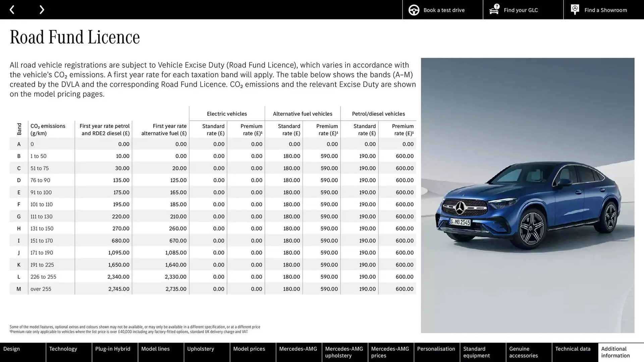Viewport: 644px width, 362px height.
Task: Open 'Model prices' from bottom navigation
Action: click(249, 349)
